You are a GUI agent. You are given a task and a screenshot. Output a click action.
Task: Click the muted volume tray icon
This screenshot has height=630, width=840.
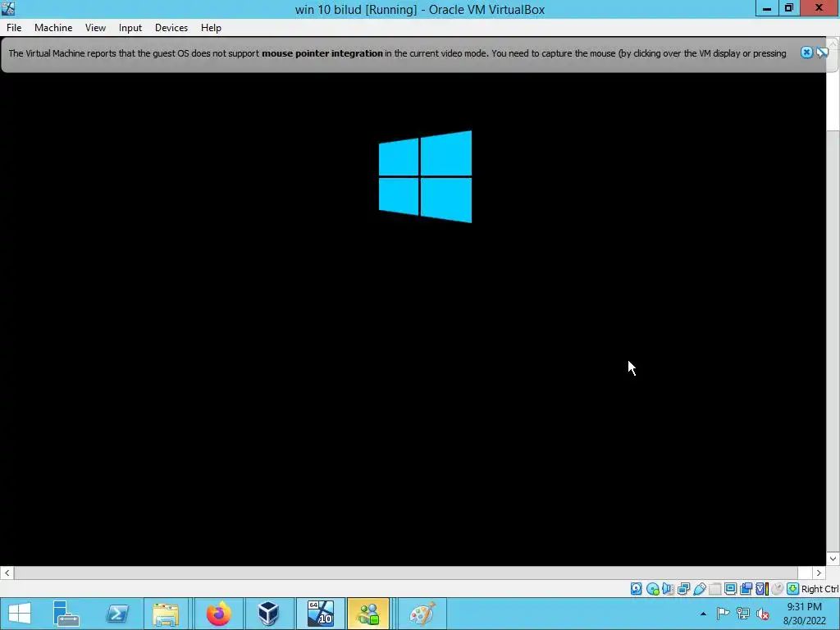(x=763, y=614)
